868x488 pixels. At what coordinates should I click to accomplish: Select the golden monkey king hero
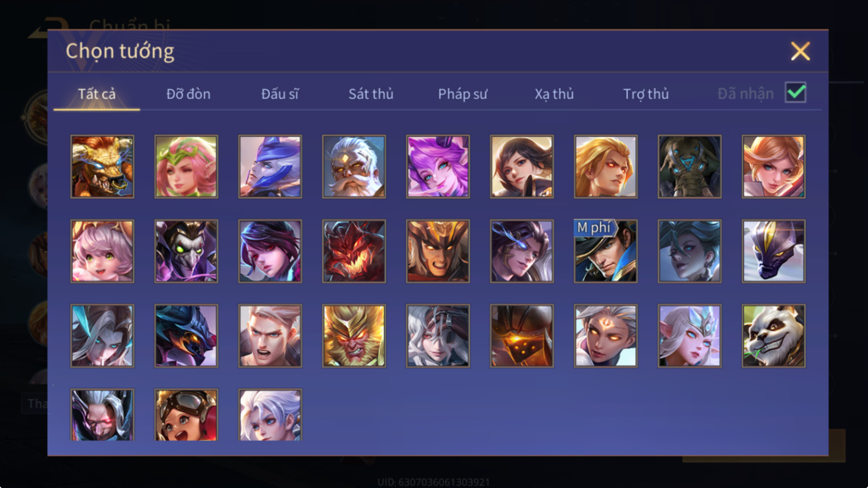354,336
